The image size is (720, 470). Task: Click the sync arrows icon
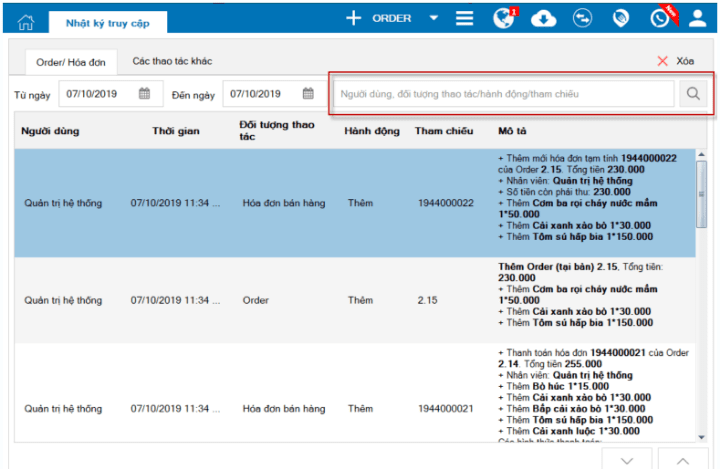tap(581, 18)
